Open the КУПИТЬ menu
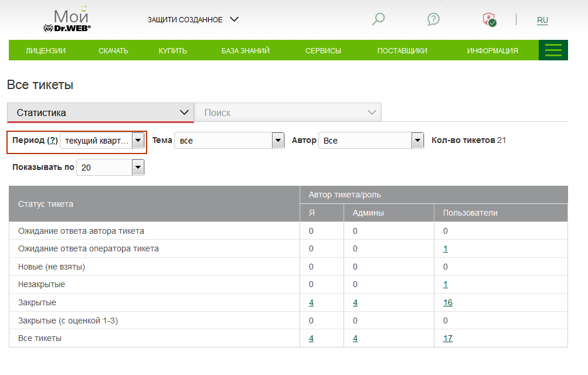Image resolution: width=588 pixels, height=375 pixels. coord(172,50)
